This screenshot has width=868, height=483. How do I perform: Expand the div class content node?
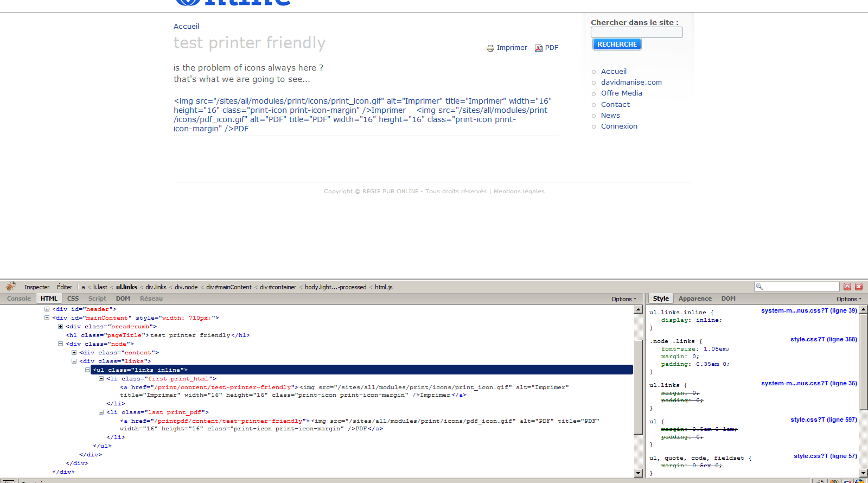pos(74,352)
